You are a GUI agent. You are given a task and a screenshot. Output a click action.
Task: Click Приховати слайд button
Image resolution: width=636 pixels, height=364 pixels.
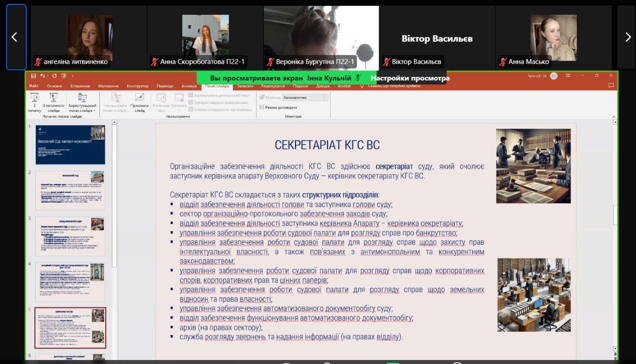coord(140,103)
